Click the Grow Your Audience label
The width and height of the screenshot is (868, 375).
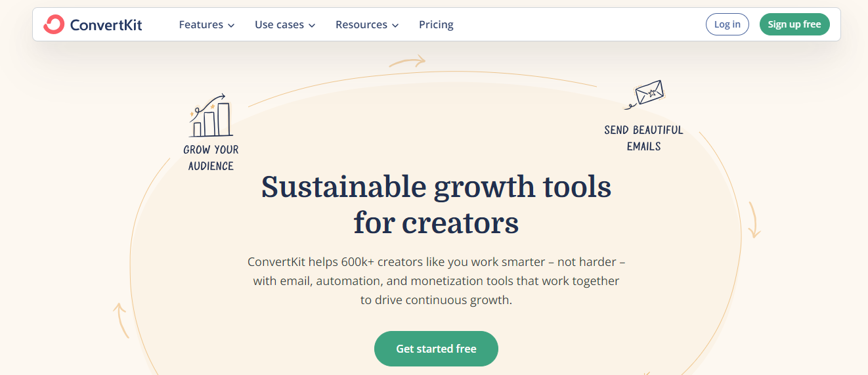(211, 158)
